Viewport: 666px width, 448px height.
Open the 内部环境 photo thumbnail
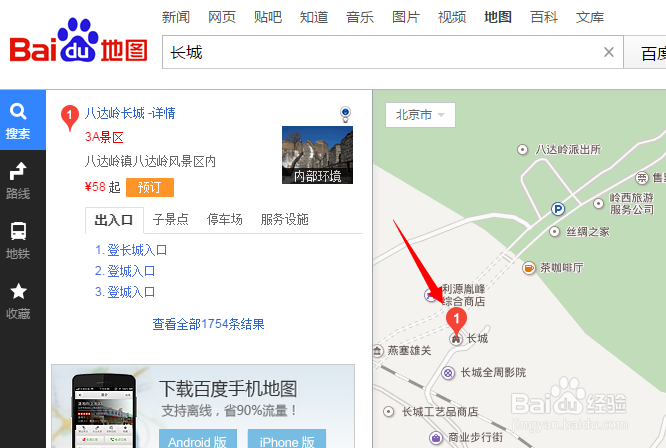tap(317, 155)
